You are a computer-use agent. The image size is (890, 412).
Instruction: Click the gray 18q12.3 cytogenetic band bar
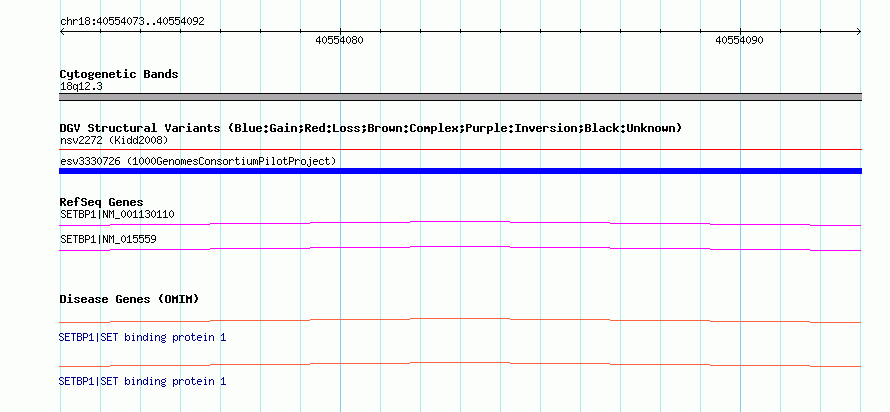point(460,97)
